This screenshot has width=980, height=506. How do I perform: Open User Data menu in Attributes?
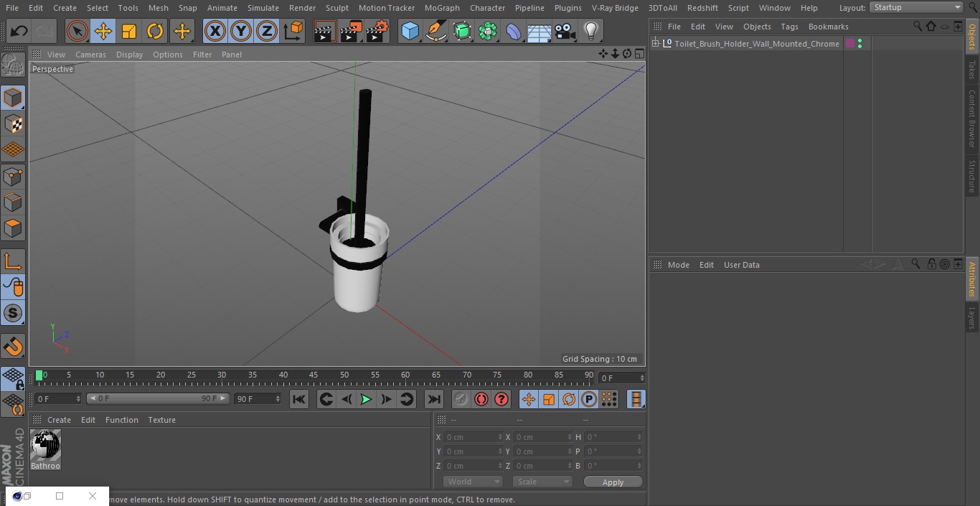pos(741,265)
